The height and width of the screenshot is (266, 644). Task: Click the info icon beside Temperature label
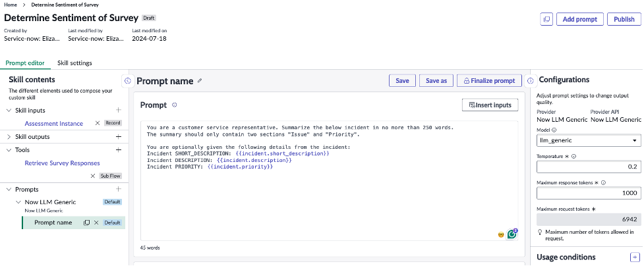click(x=573, y=157)
